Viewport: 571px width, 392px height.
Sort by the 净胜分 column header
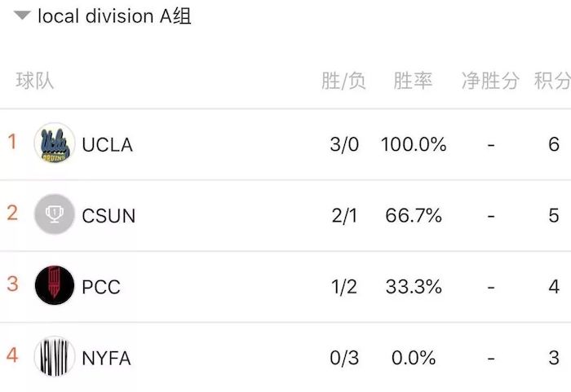[x=490, y=81]
